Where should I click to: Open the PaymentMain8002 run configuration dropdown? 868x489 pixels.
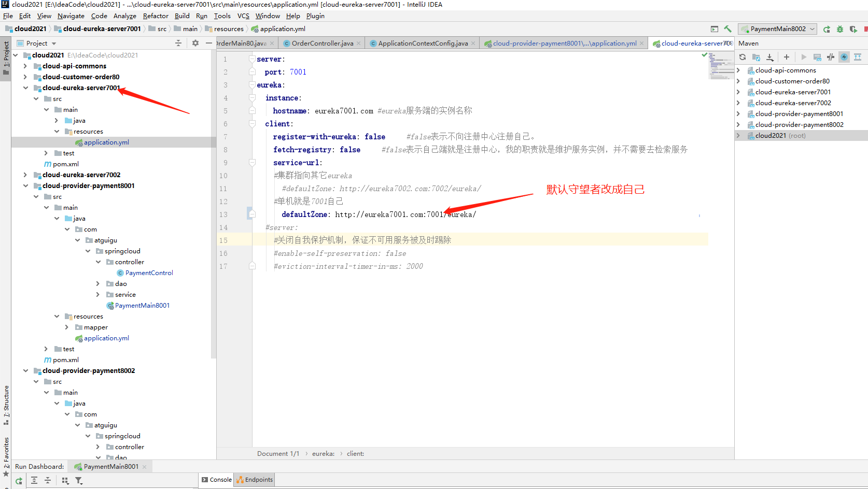pyautogui.click(x=778, y=29)
